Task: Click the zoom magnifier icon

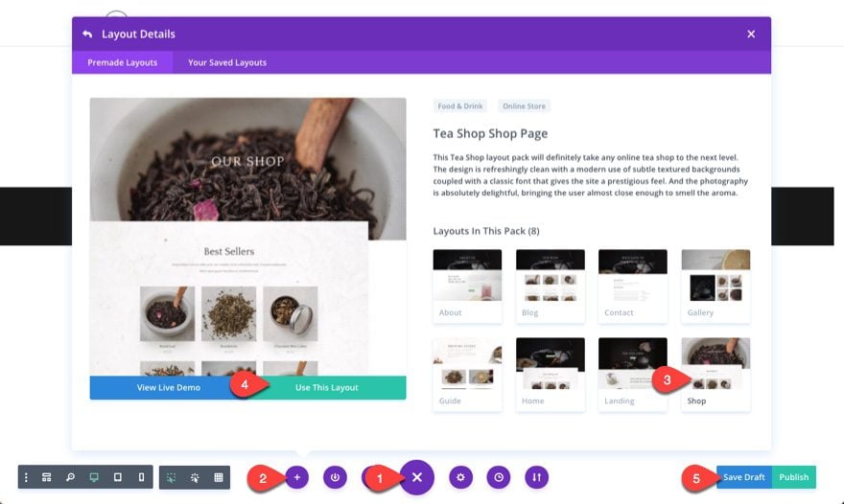Action: click(70, 477)
